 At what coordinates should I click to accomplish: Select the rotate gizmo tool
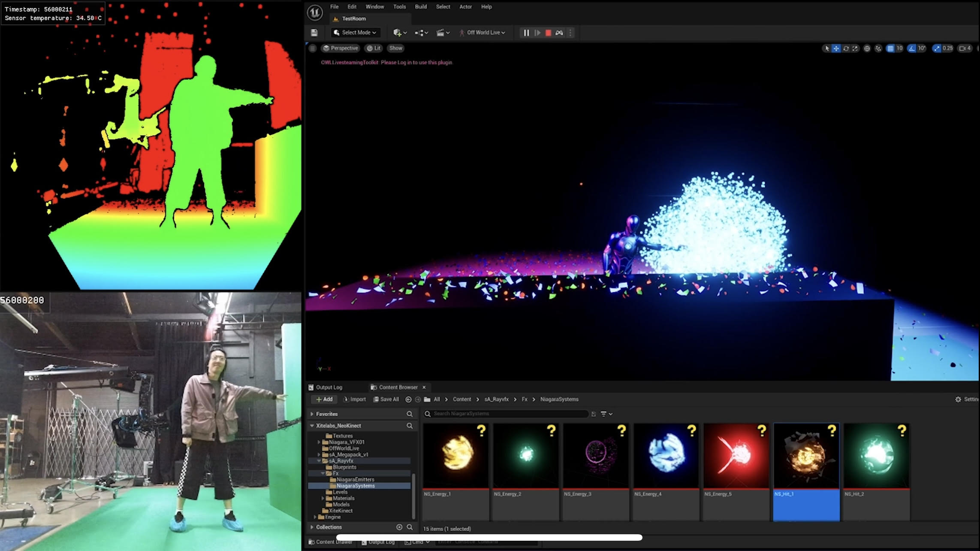click(846, 48)
